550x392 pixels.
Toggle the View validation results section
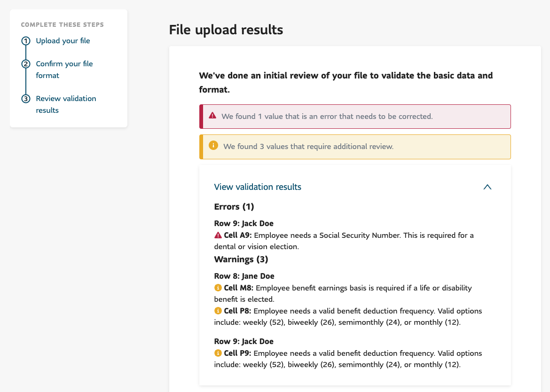[258, 187]
